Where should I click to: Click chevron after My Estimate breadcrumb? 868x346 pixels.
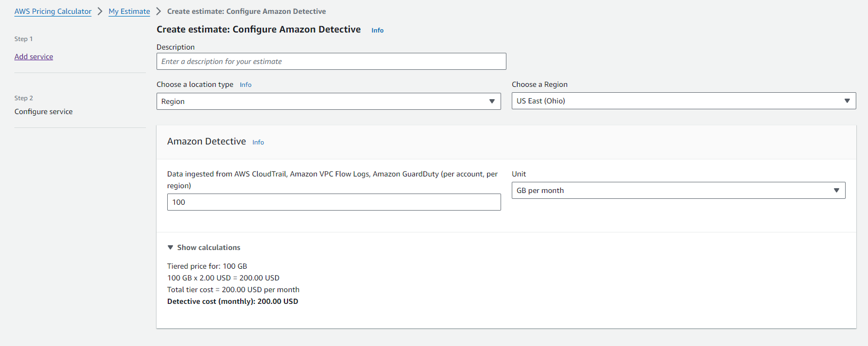coord(159,11)
